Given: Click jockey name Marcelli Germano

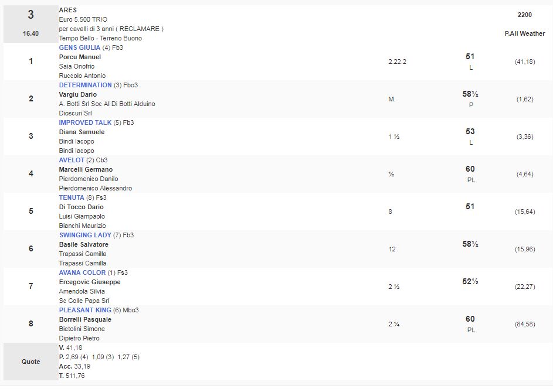Looking at the screenshot, I should 86,169.
